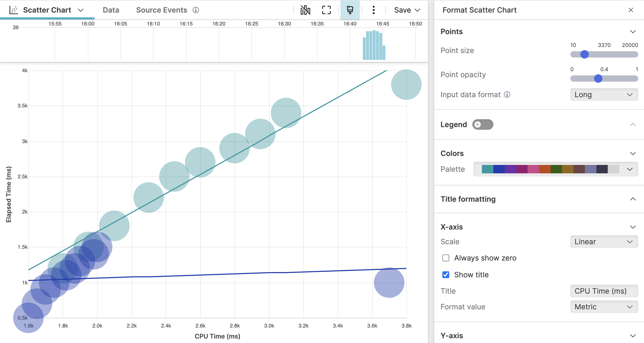
Task: Click the histogram bars near 16:45
Action: [374, 45]
